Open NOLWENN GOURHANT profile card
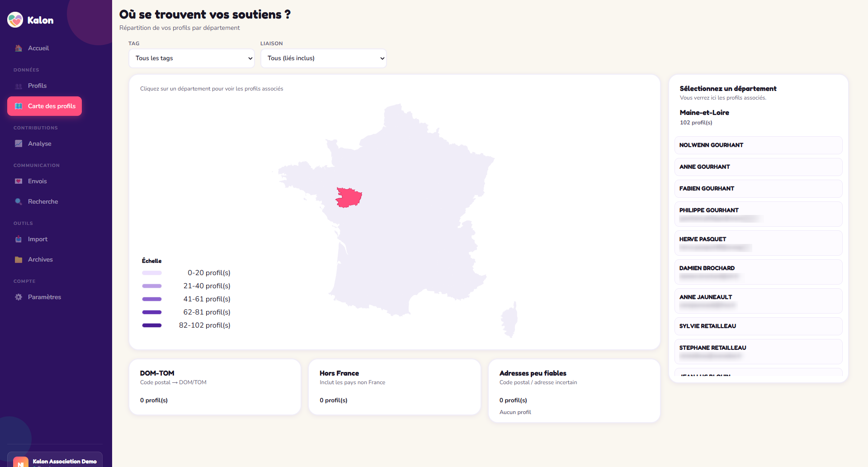The height and width of the screenshot is (467, 868). tap(758, 145)
